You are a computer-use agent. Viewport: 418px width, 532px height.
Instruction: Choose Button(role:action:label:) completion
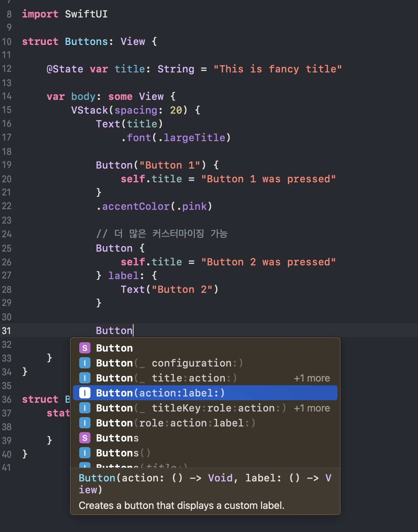(x=205, y=423)
